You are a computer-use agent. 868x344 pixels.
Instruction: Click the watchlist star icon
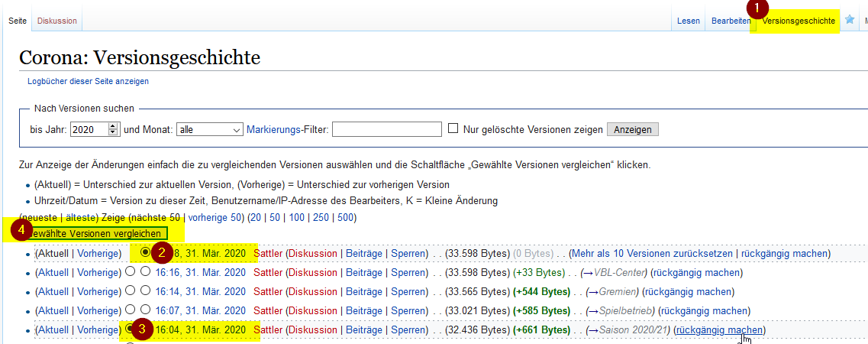[x=849, y=21]
